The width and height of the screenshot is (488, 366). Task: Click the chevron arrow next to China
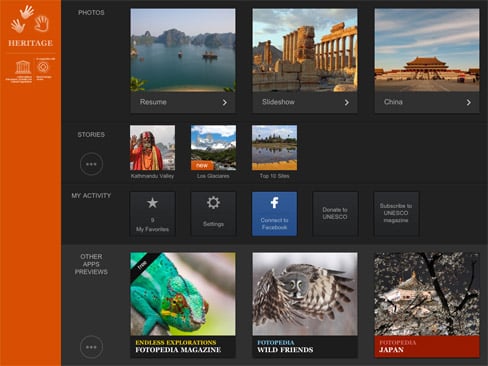469,102
